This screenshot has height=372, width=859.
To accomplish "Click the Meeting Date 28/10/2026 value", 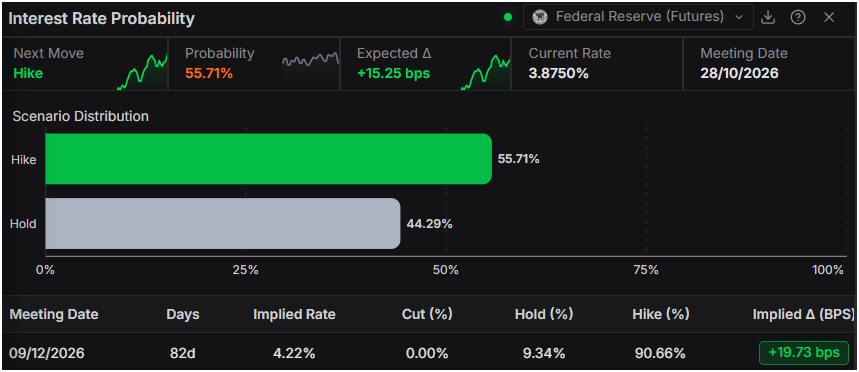I will point(739,73).
